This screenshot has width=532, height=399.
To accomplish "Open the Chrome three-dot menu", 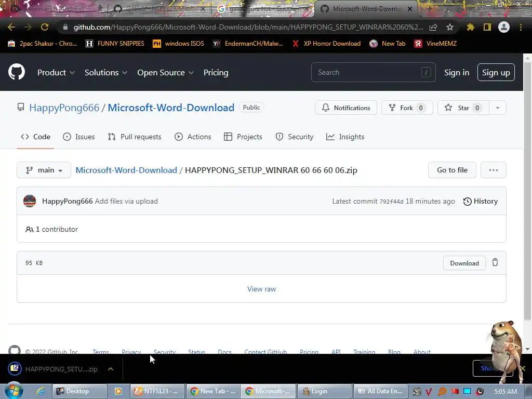I will [521, 27].
